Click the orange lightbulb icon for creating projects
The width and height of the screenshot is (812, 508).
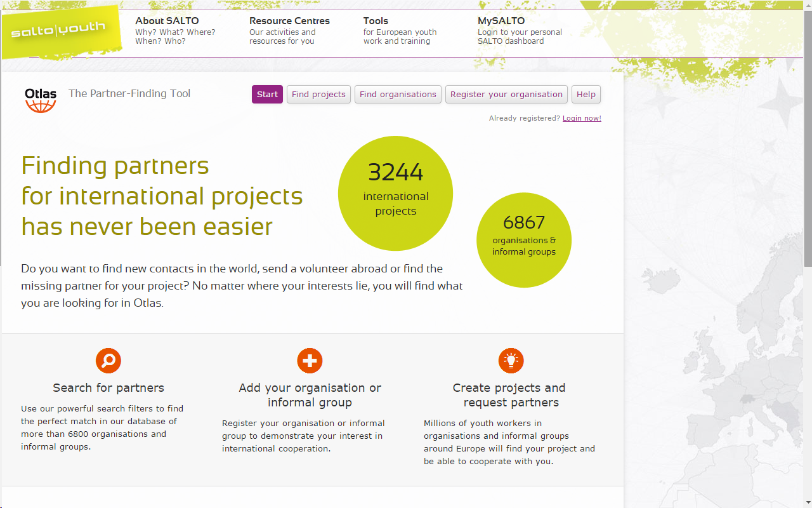[x=511, y=360]
